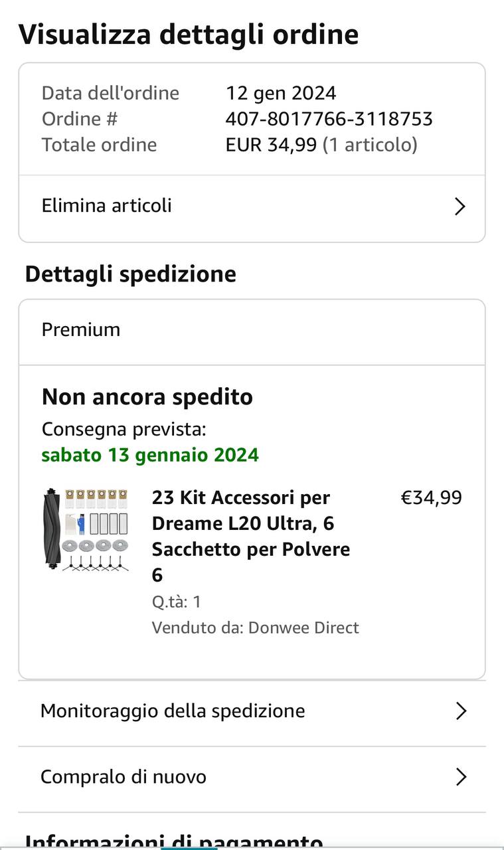Open the product thumbnail image
Viewport: 504px width, 850px height.
coord(86,530)
